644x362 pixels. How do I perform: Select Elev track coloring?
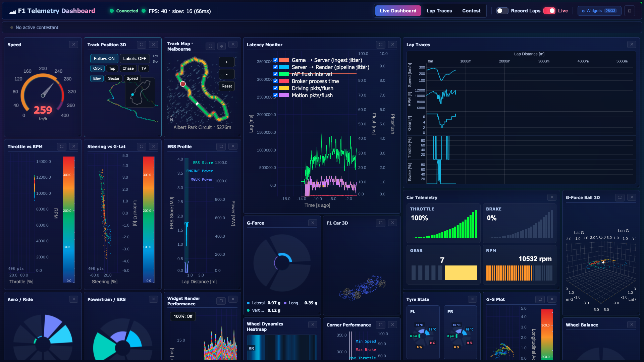pyautogui.click(x=97, y=78)
